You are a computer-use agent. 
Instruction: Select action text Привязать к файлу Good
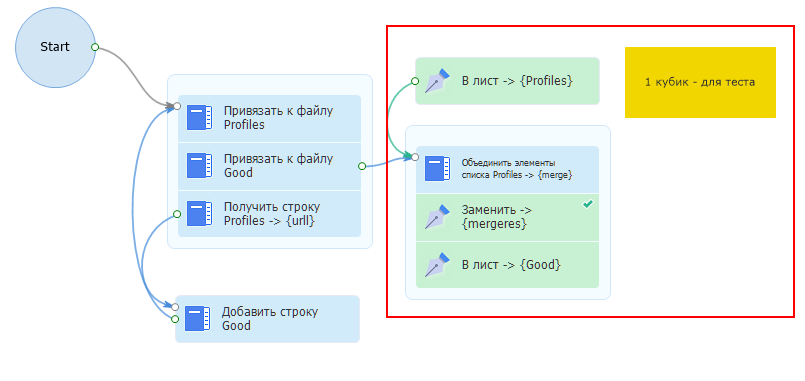pos(279,166)
